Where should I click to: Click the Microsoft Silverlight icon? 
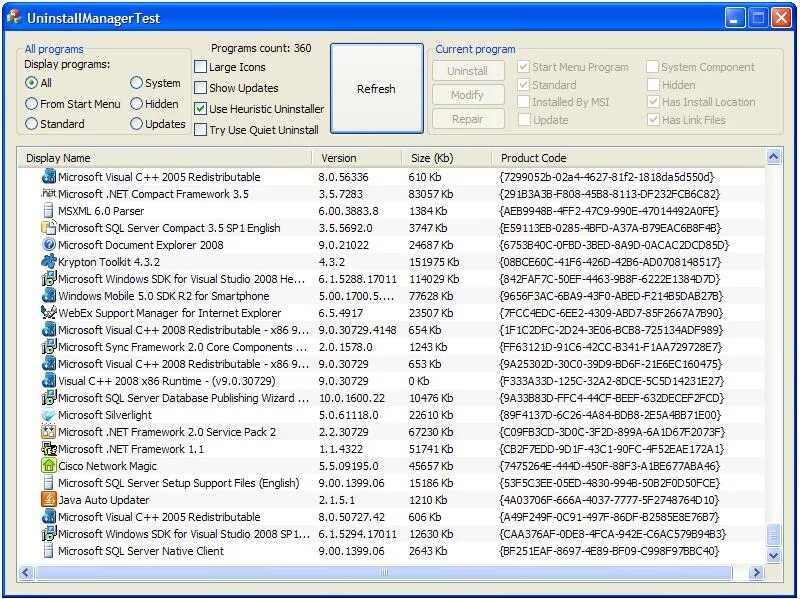click(x=48, y=415)
